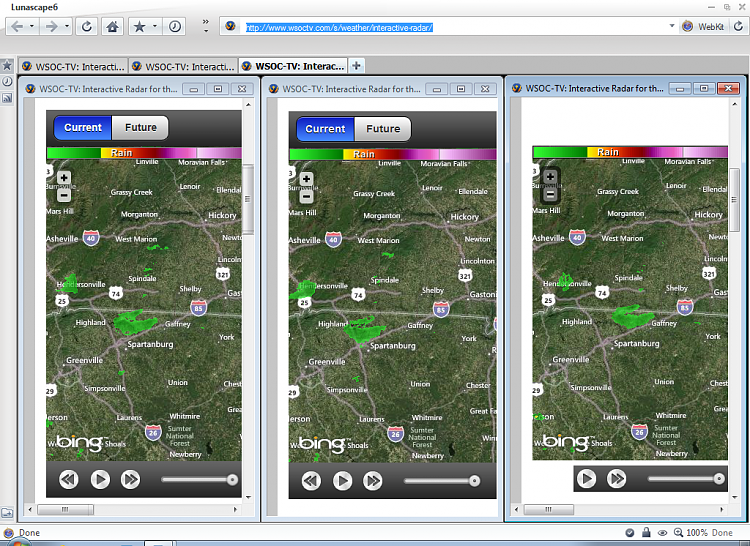Viewport: 750px width, 546px height.
Task: Select Future radar in left window
Action: click(141, 128)
